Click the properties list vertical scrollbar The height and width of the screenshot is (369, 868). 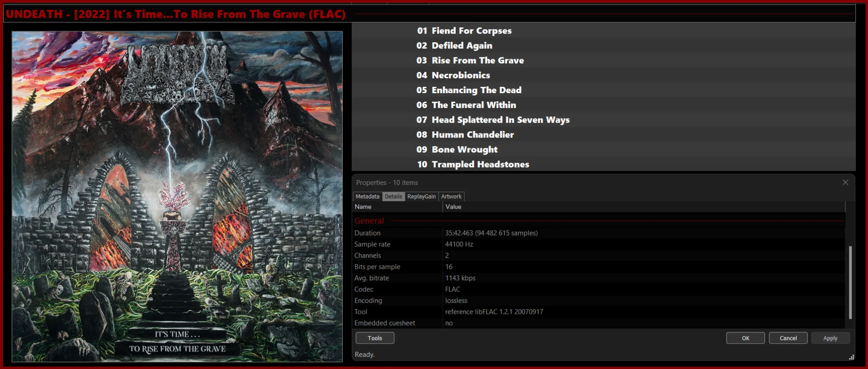point(850,282)
